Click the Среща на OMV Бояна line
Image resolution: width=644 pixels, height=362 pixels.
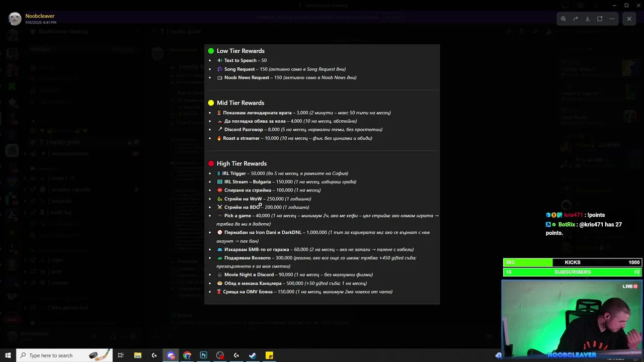(x=304, y=292)
